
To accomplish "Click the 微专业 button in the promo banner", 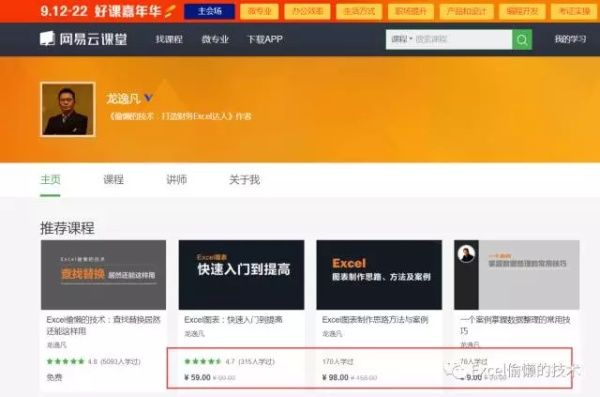I will click(259, 11).
